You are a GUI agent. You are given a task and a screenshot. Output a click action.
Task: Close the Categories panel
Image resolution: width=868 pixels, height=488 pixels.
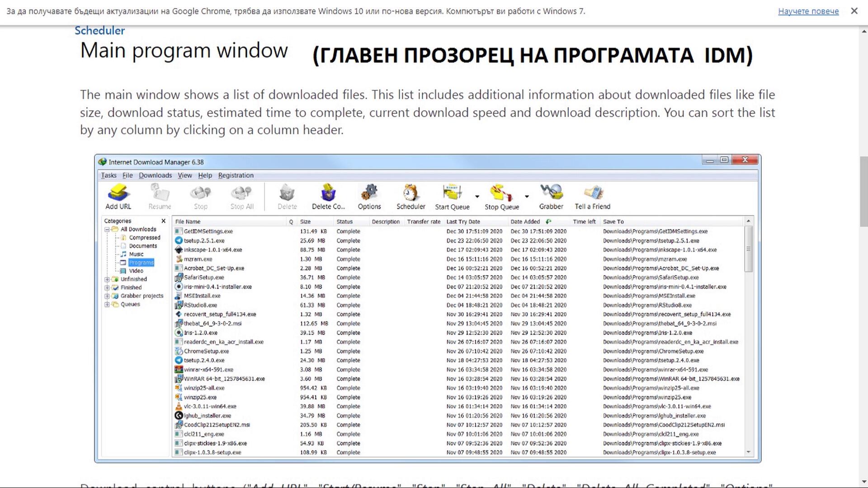pos(164,221)
